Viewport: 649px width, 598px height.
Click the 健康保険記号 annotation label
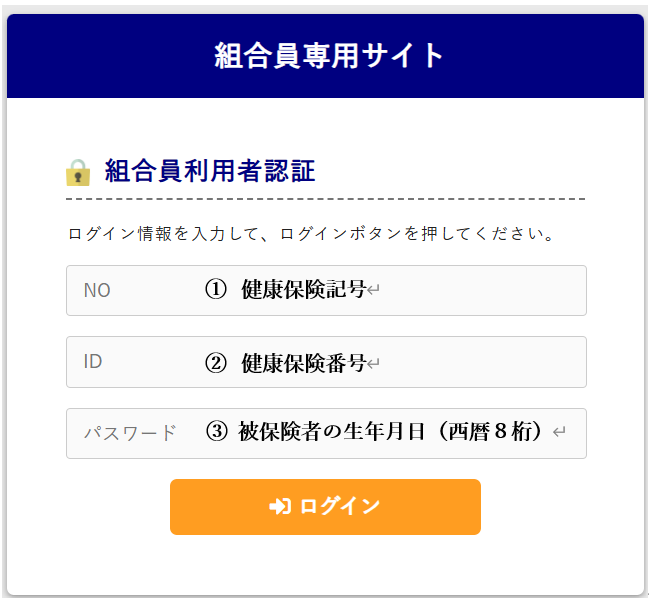pyautogui.click(x=304, y=289)
